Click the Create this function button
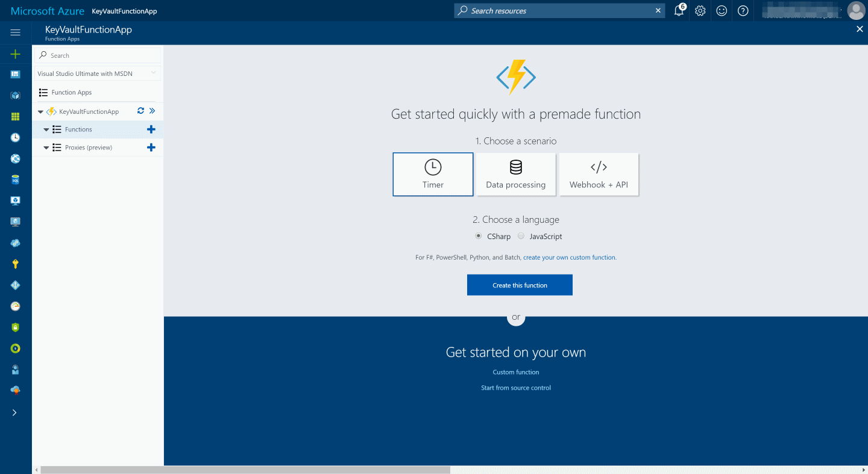 [520, 285]
